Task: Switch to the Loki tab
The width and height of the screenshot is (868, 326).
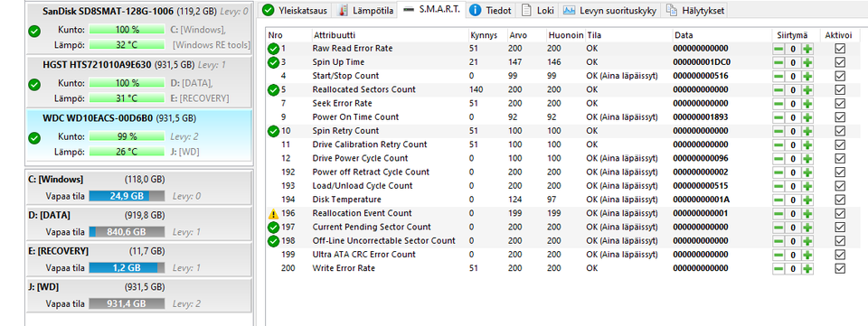Action: (537, 11)
